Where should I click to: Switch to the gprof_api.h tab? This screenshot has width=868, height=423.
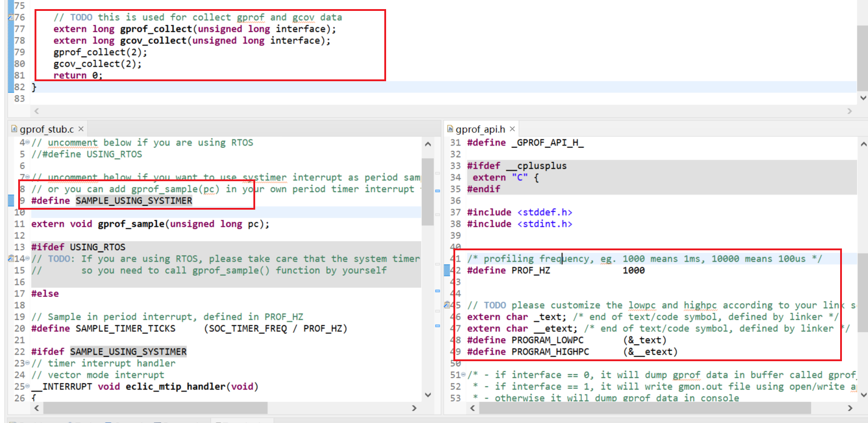click(481, 129)
